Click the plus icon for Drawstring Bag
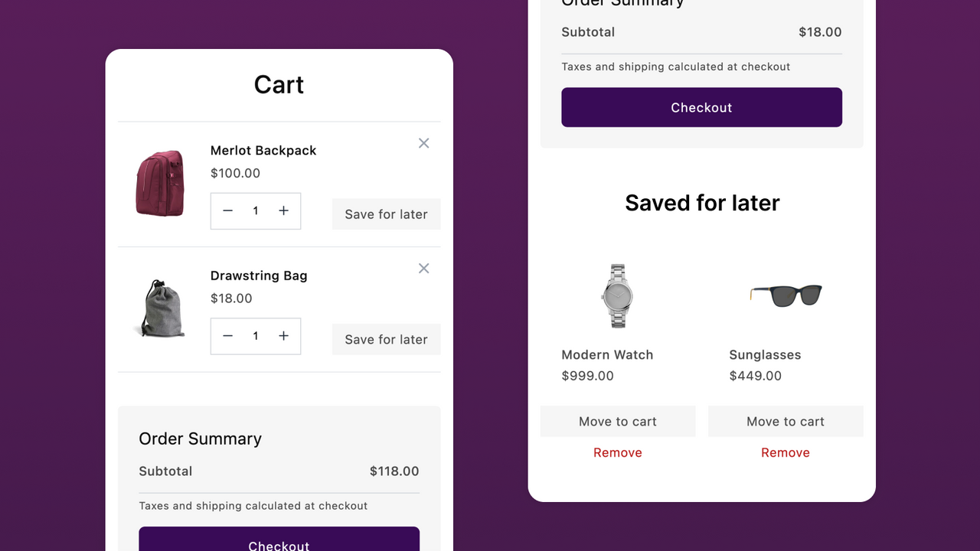The width and height of the screenshot is (980, 551). pos(283,336)
